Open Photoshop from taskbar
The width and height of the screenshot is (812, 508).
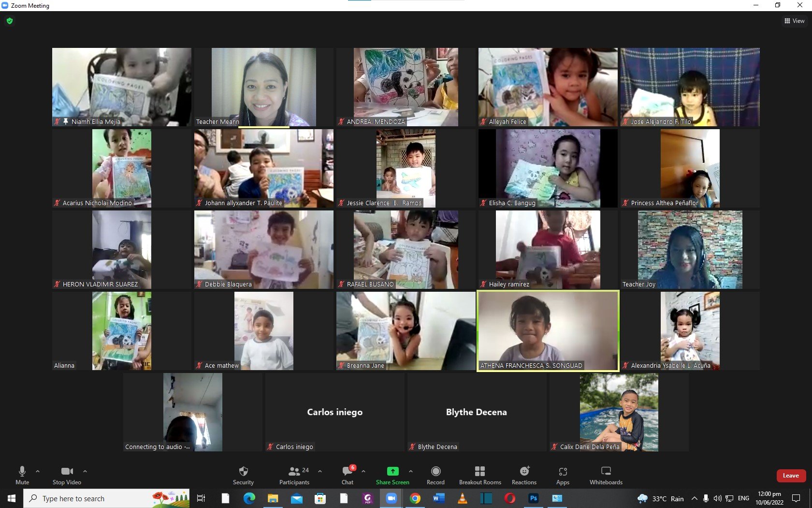[533, 498]
